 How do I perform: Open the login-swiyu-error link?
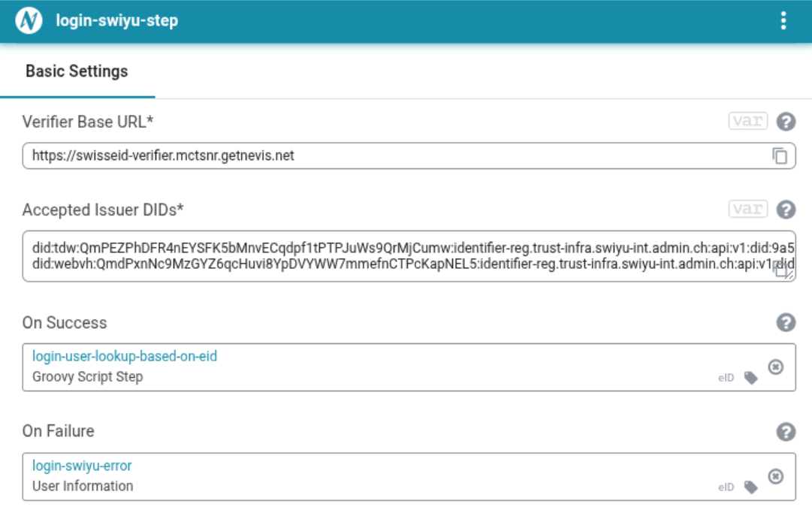point(82,466)
